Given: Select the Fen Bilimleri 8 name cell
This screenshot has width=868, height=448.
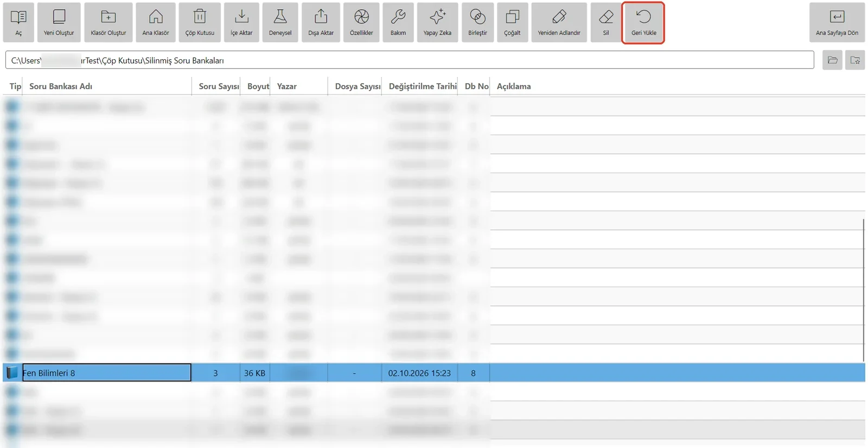Looking at the screenshot, I should click(x=107, y=373).
